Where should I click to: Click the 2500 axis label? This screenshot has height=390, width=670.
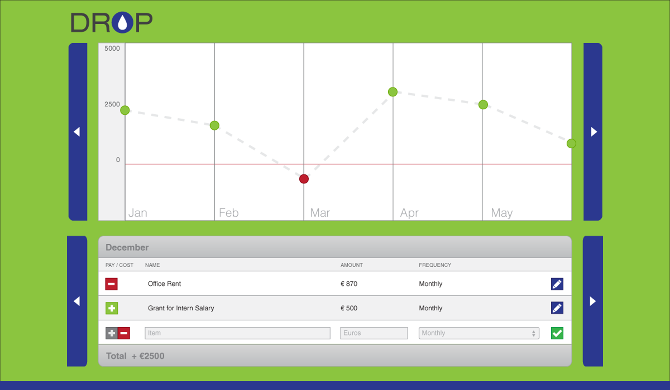click(112, 104)
